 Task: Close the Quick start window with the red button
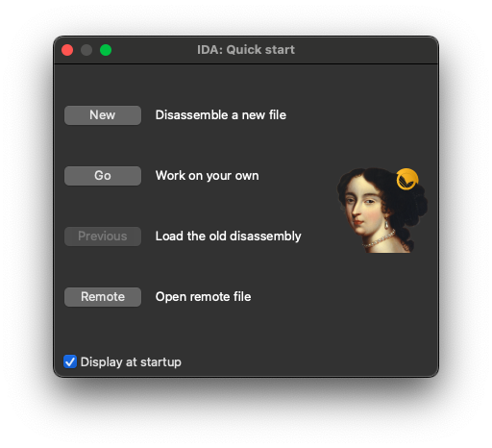click(x=67, y=50)
